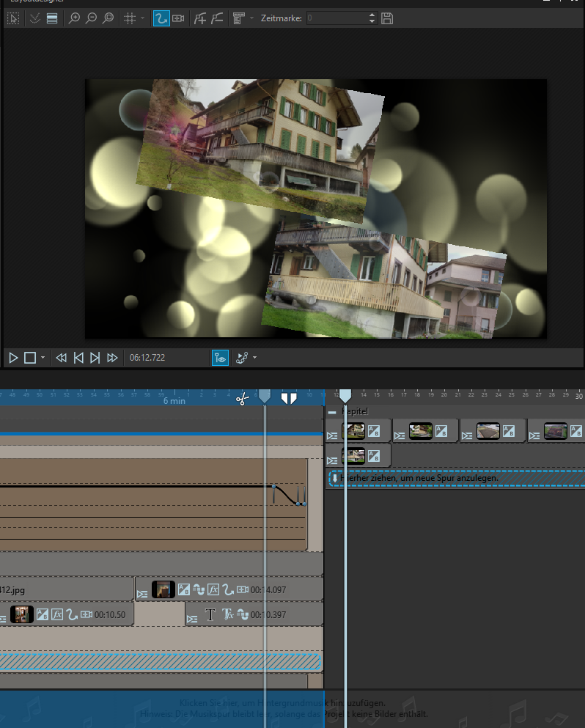Select first house thumbnail in Kapitel track
Image resolution: width=585 pixels, height=728 pixels.
pyautogui.click(x=354, y=431)
